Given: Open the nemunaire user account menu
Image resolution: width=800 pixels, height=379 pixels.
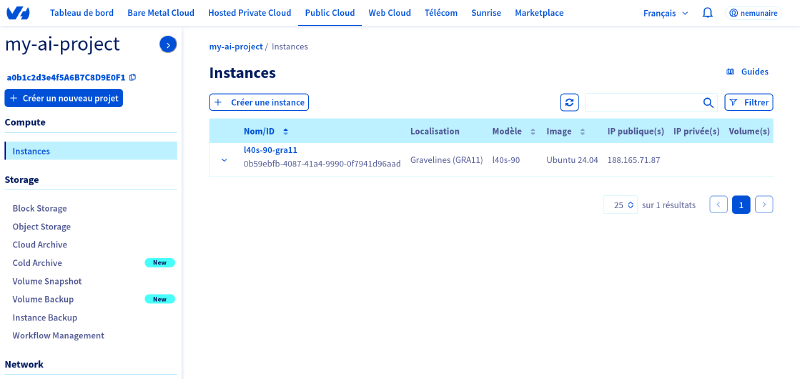Looking at the screenshot, I should click(x=753, y=13).
